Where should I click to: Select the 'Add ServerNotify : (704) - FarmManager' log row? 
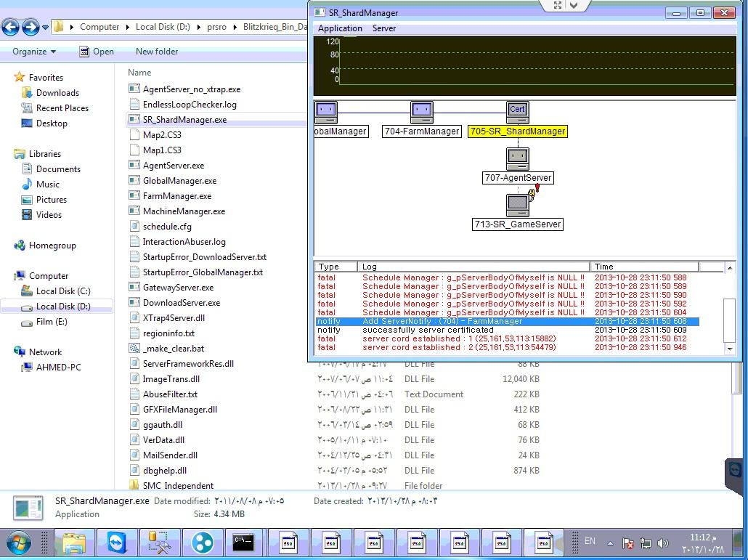point(507,322)
